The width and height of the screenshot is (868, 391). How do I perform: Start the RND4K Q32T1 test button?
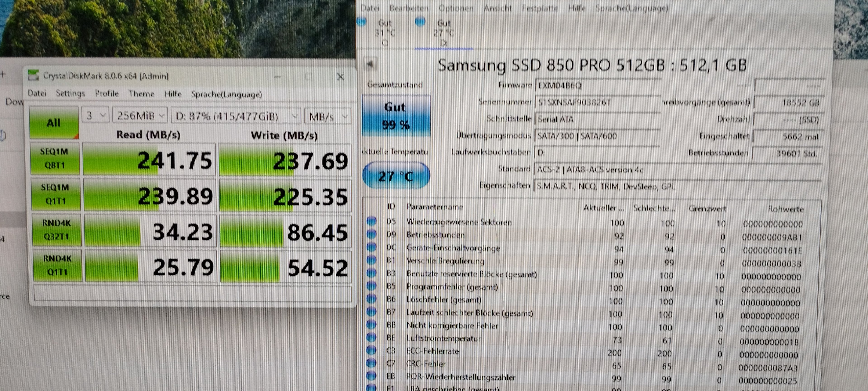pos(57,230)
